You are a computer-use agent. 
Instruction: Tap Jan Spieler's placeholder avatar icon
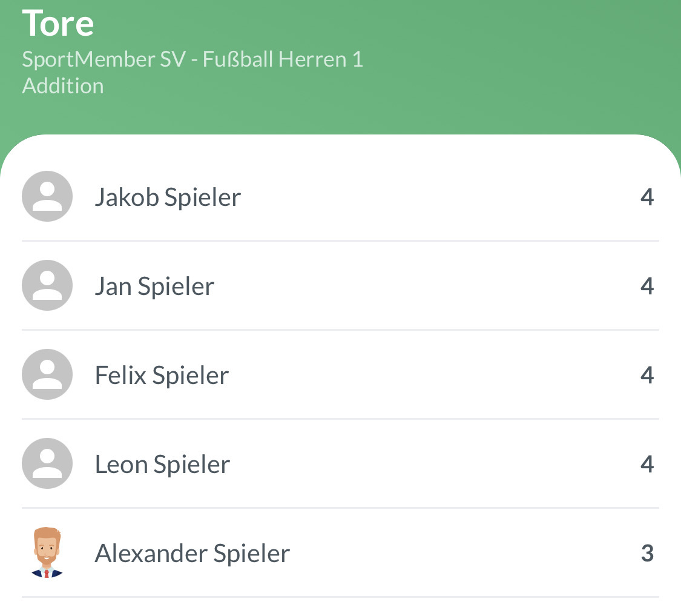point(47,285)
